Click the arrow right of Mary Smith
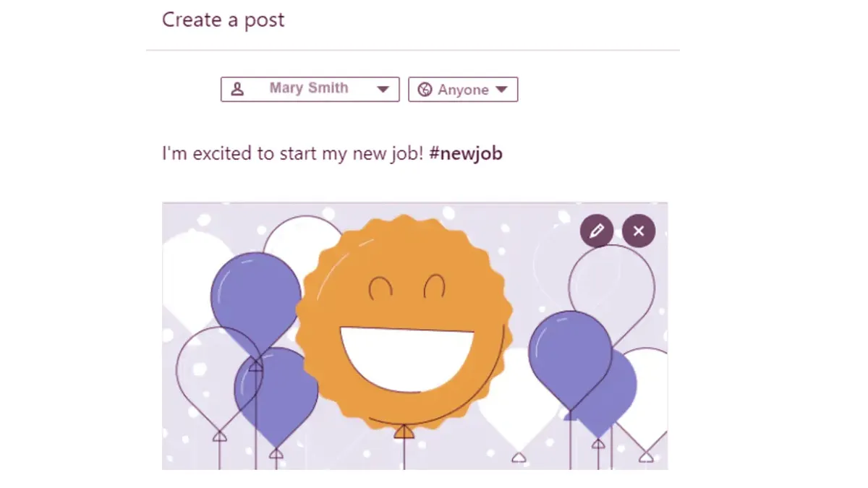Viewport: 868px width, 488px height. tap(383, 90)
